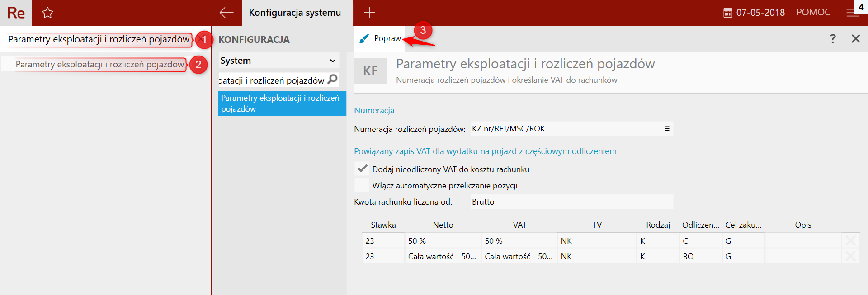Open Numeracja rozliczeń pojazdów list selector
868x295 pixels.
coord(666,129)
